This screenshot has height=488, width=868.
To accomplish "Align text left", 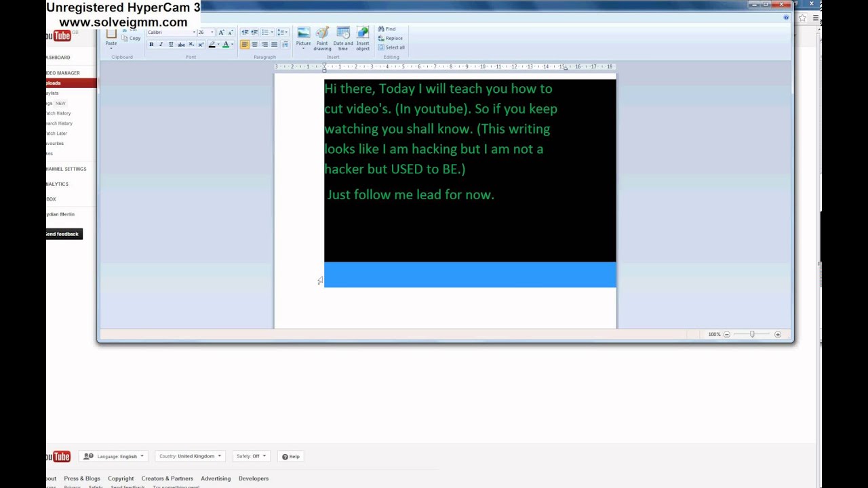I will [x=245, y=45].
